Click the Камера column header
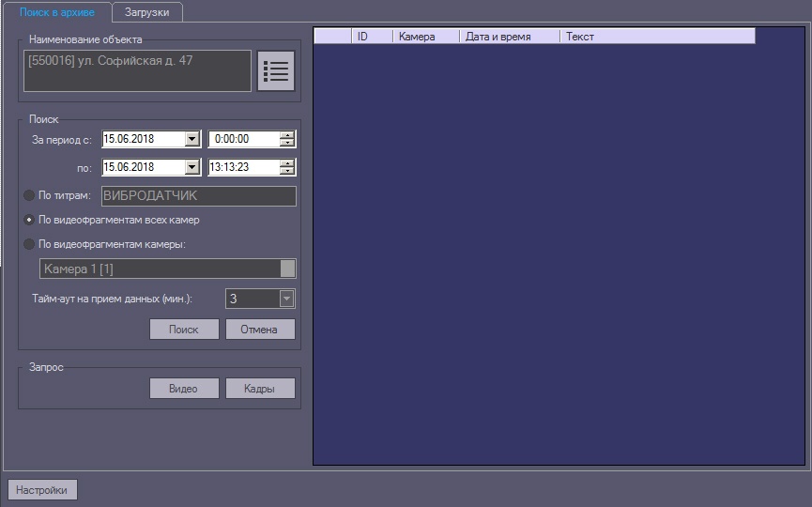 point(425,37)
